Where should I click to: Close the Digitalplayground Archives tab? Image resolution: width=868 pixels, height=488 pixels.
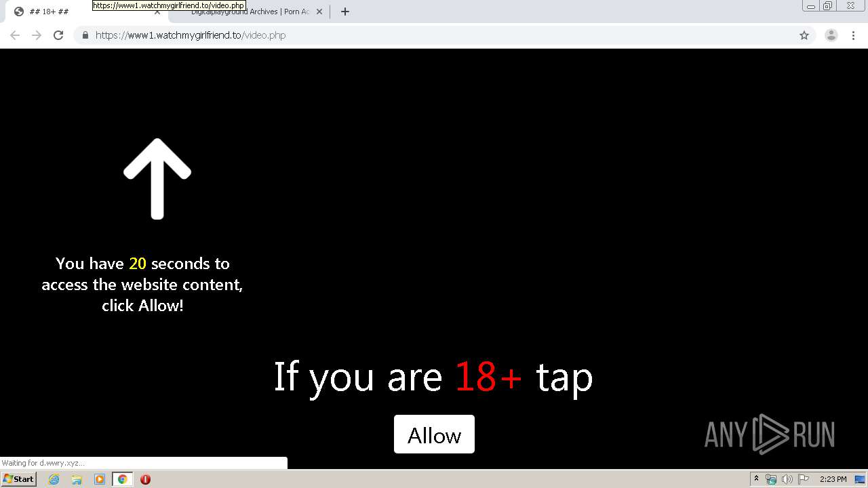pos(319,12)
